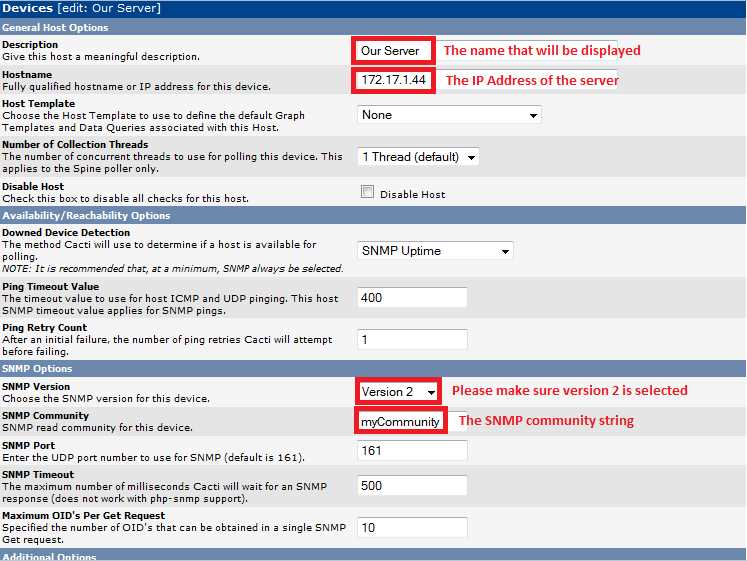Click the 'Hostname' label

[x=27, y=74]
